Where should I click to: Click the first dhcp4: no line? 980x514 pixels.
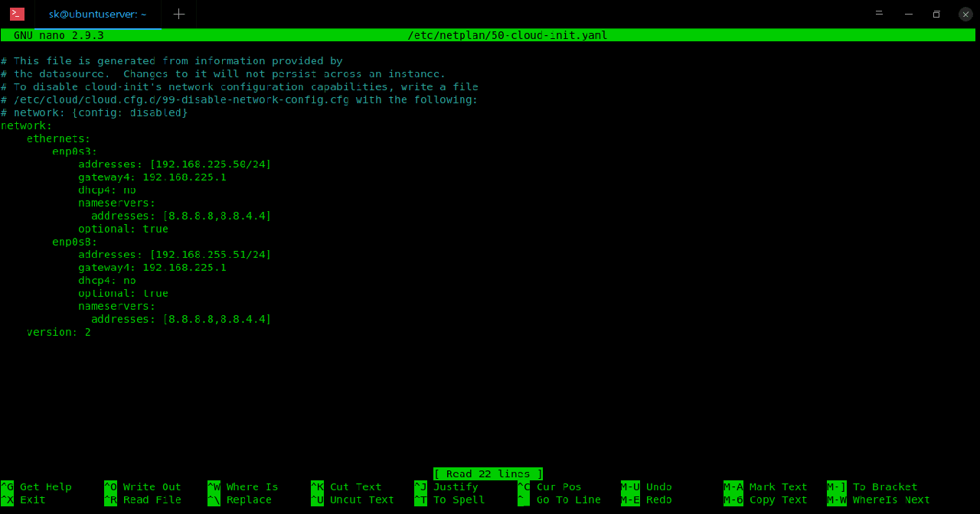[x=106, y=190]
